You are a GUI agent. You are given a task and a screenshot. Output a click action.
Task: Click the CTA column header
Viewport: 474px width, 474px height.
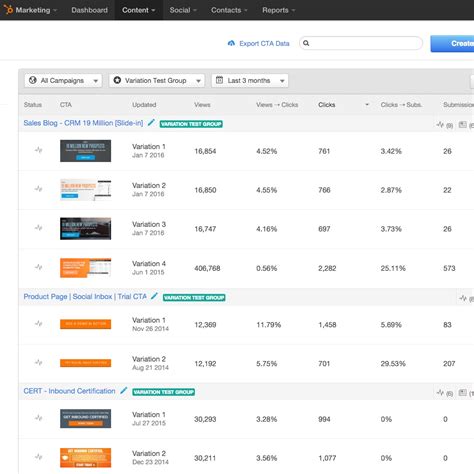pyautogui.click(x=66, y=105)
